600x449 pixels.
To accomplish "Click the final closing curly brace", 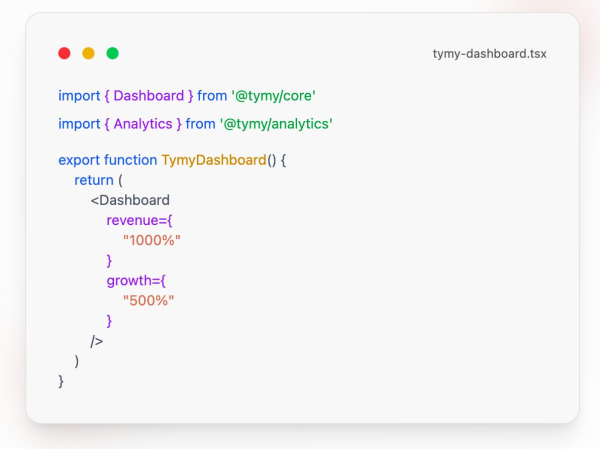I will click(x=62, y=381).
